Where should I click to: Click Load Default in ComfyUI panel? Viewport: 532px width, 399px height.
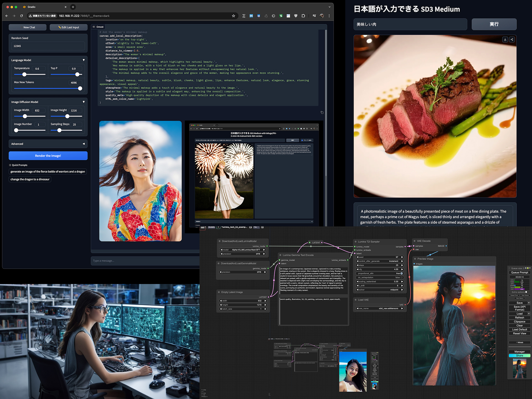point(520,329)
